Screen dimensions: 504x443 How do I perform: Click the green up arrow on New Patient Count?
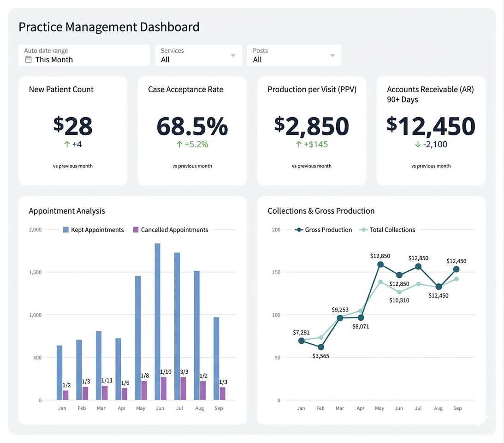click(66, 144)
